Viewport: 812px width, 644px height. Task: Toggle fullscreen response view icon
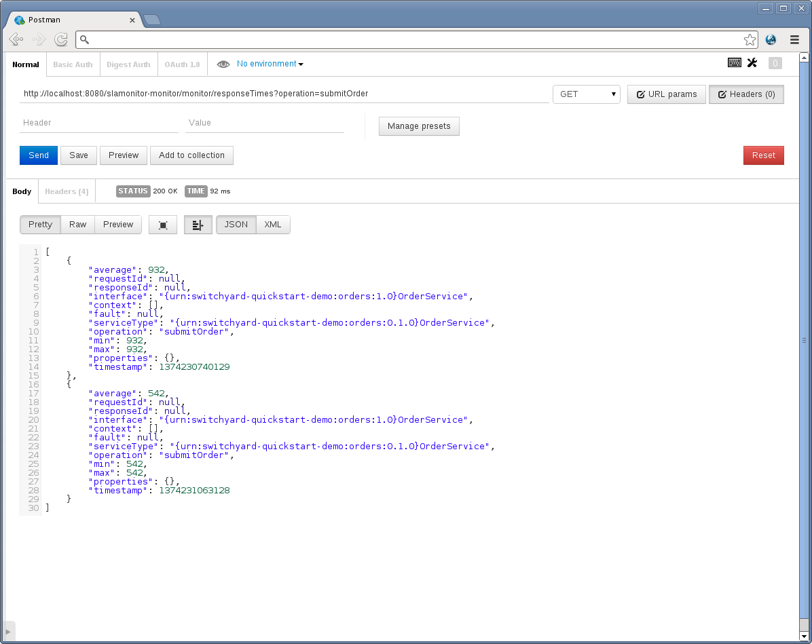point(163,225)
